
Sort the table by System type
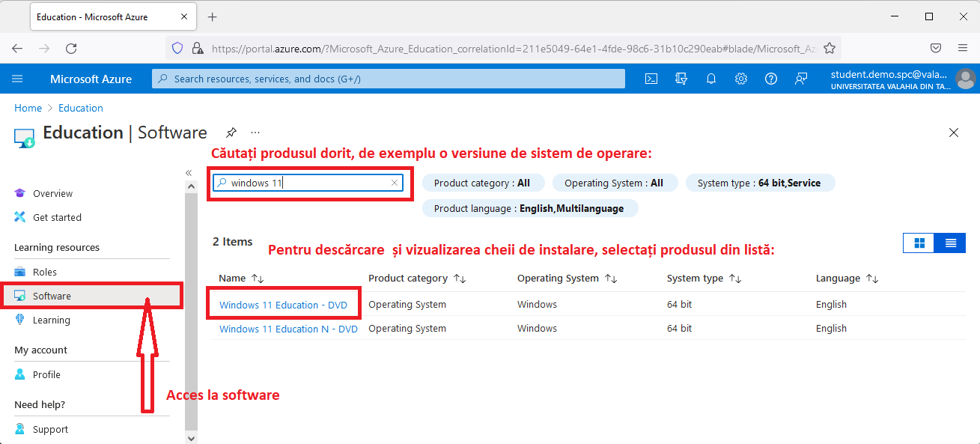pyautogui.click(x=735, y=279)
